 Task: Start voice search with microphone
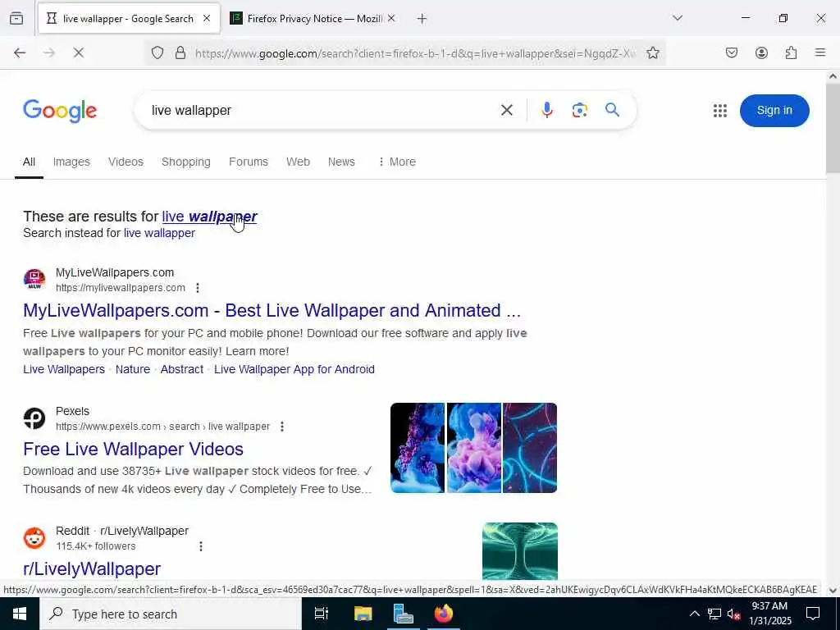click(x=547, y=111)
